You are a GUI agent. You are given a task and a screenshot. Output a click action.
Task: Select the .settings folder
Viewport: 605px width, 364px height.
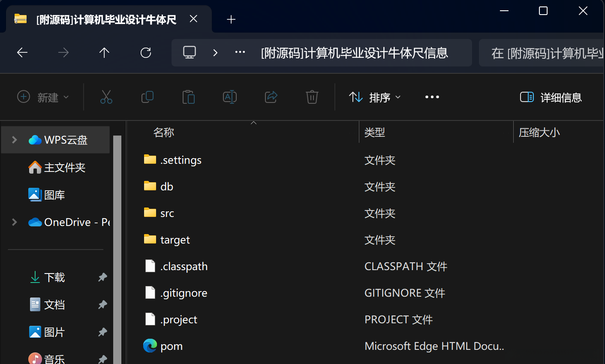click(172, 160)
